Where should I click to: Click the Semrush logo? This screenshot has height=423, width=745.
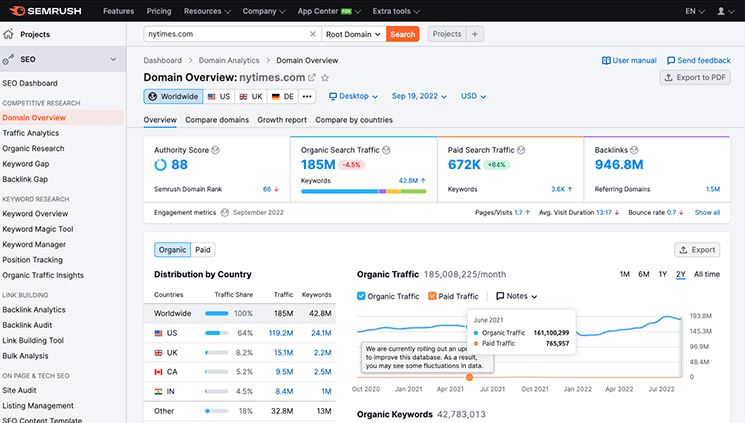tap(45, 11)
